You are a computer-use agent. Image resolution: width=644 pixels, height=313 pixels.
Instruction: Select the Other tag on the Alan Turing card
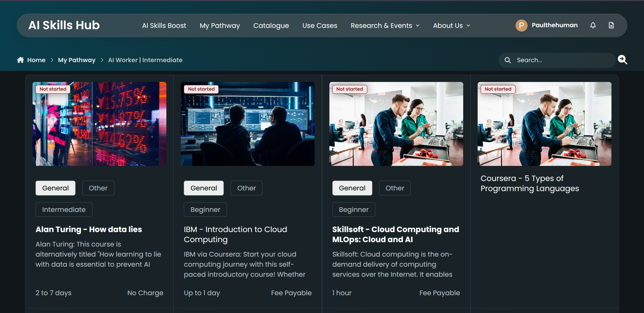pyautogui.click(x=98, y=188)
